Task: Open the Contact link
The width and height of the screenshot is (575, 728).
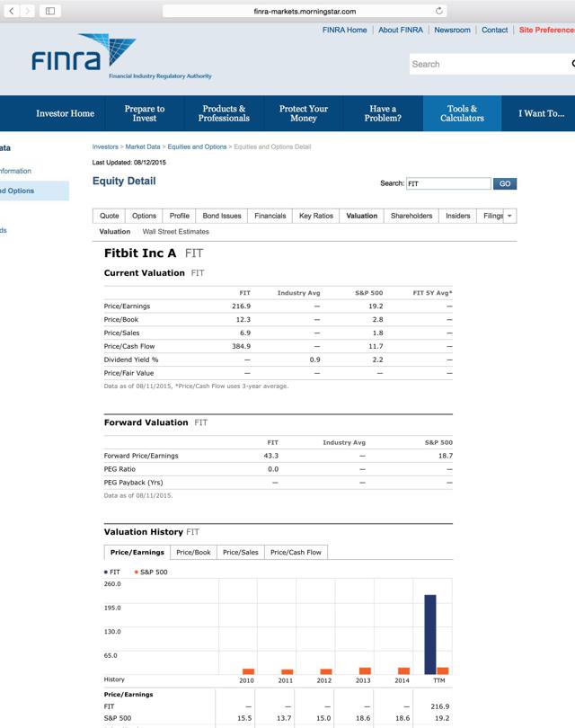Action: tap(494, 30)
